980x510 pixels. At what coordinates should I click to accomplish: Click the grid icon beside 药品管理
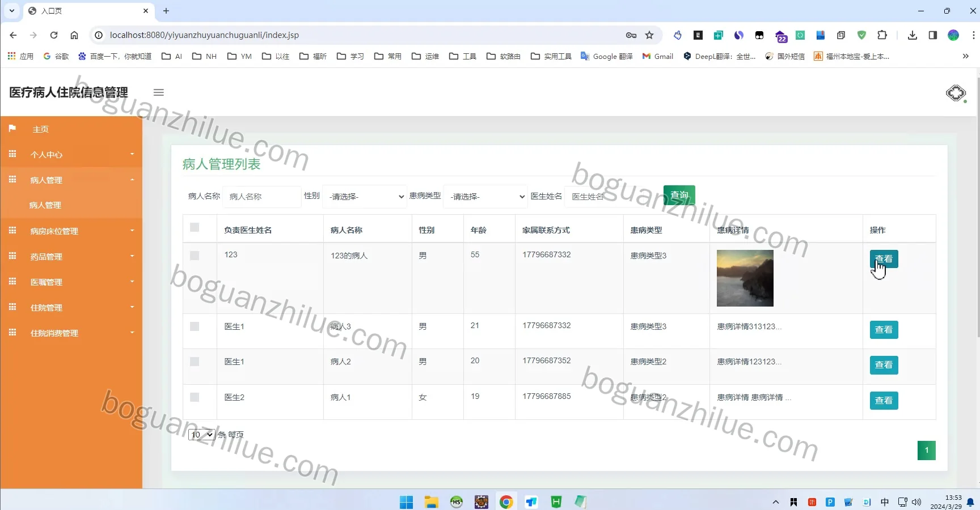click(x=12, y=256)
